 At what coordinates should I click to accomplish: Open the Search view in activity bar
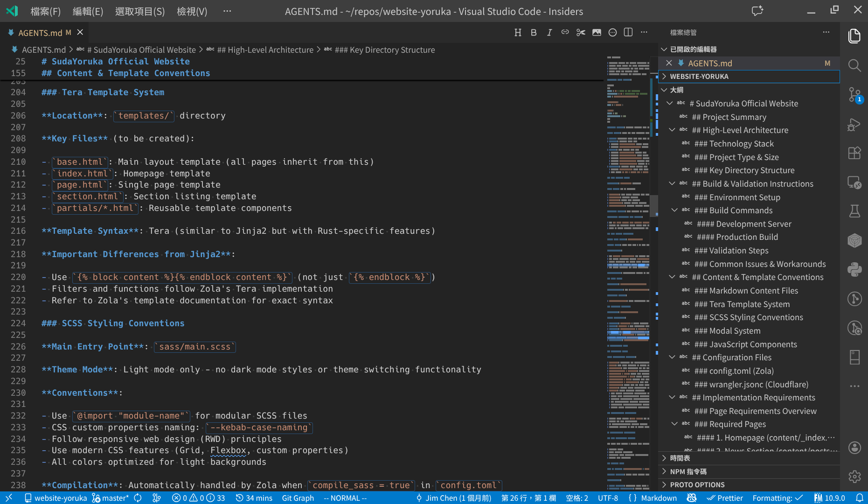click(854, 65)
